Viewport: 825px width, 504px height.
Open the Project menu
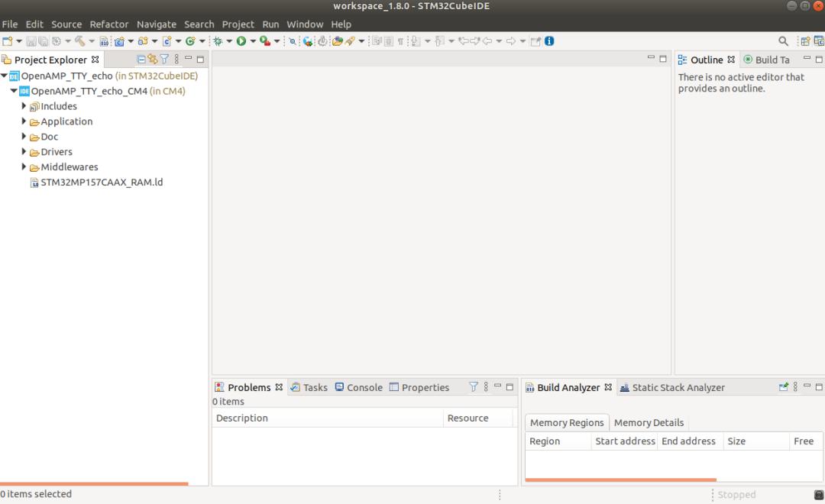pos(238,24)
